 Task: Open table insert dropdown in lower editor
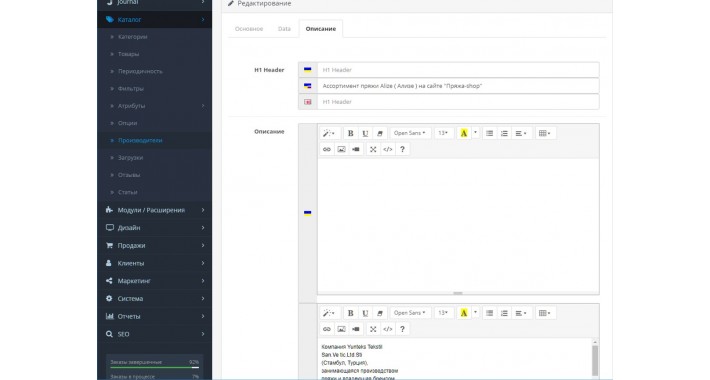tap(545, 313)
